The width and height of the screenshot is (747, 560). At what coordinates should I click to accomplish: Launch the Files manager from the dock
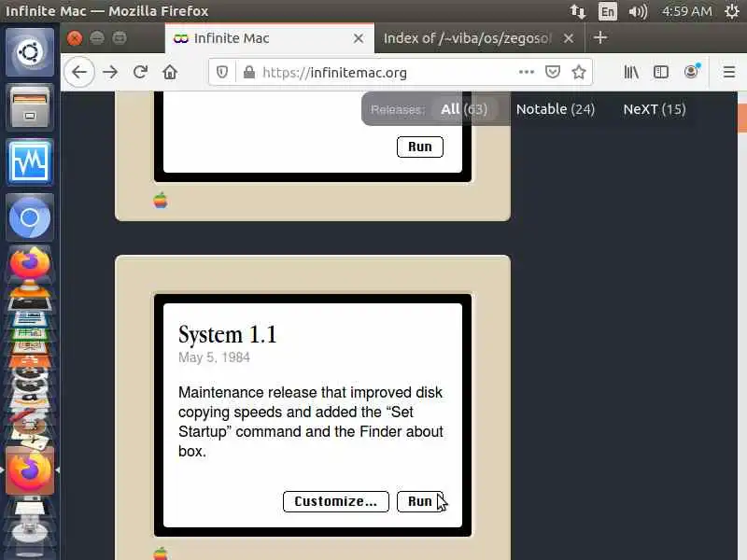(30, 107)
